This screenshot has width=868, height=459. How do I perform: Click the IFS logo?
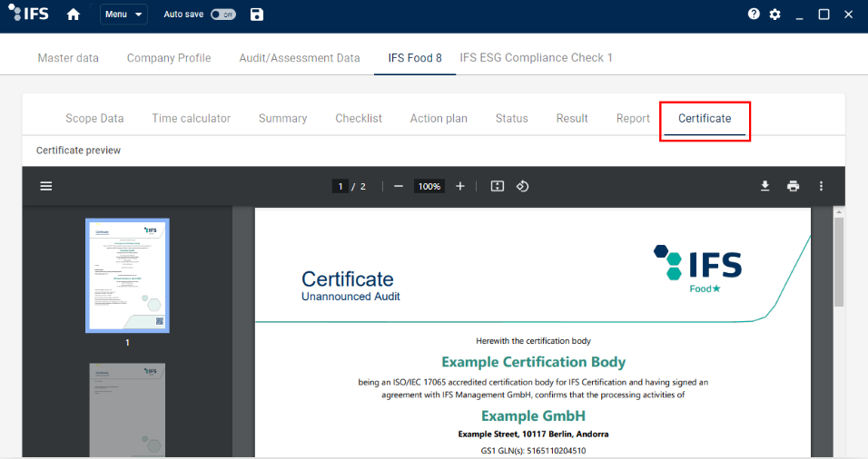pyautogui.click(x=29, y=13)
